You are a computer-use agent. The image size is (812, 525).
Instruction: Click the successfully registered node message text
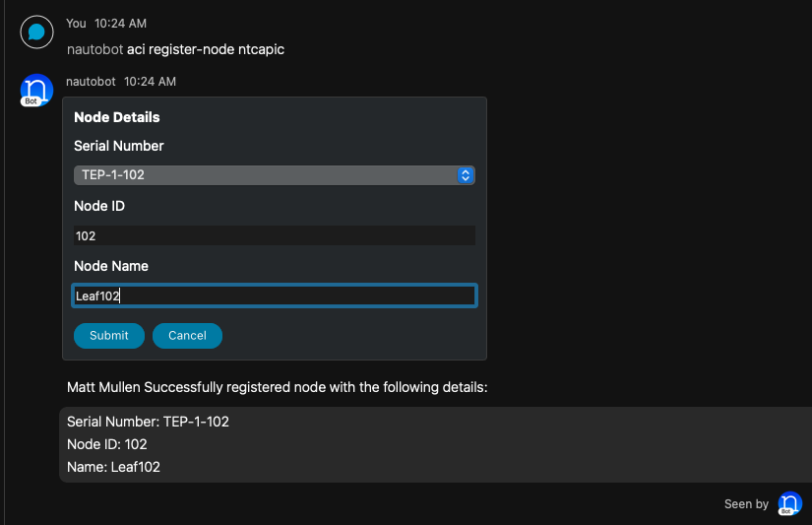pyautogui.click(x=277, y=388)
